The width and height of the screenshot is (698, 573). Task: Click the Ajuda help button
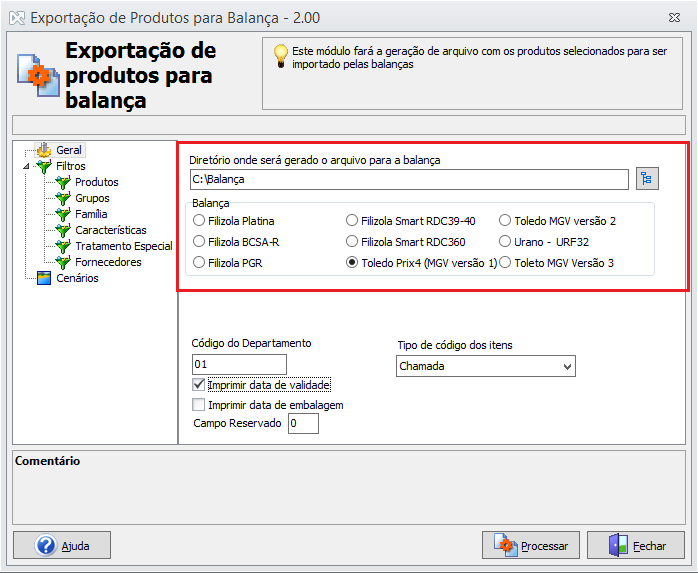pyautogui.click(x=62, y=545)
